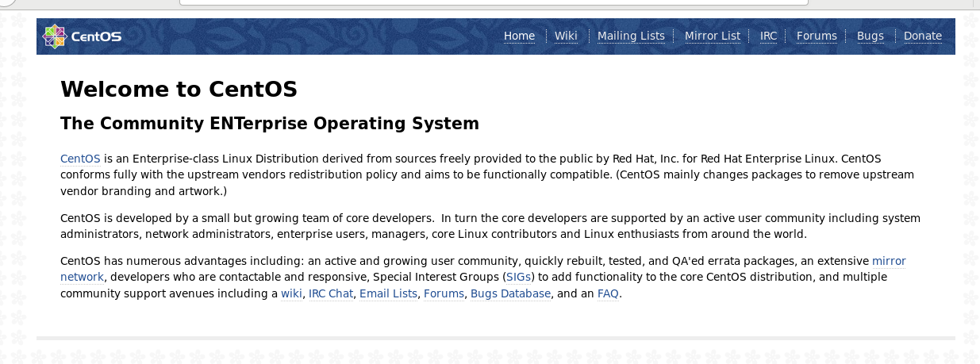Click the Welcome to CentOS heading
This screenshot has width=980, height=364.
point(179,89)
